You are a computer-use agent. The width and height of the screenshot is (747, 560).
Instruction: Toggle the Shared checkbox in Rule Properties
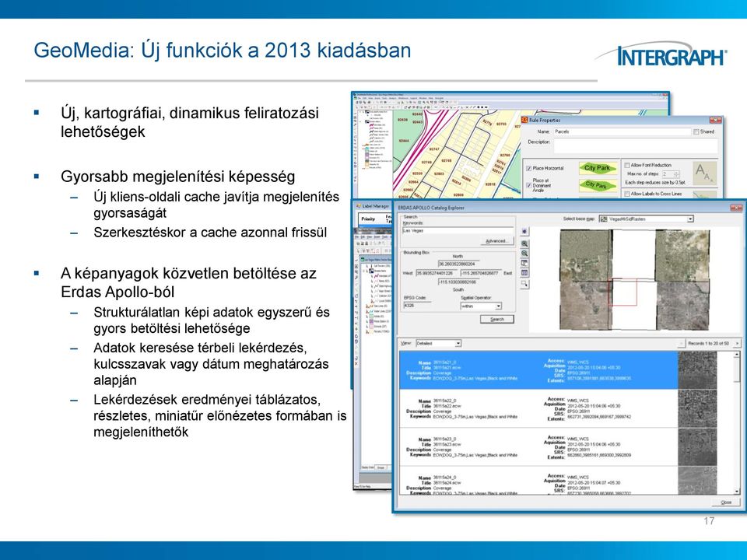(696, 131)
